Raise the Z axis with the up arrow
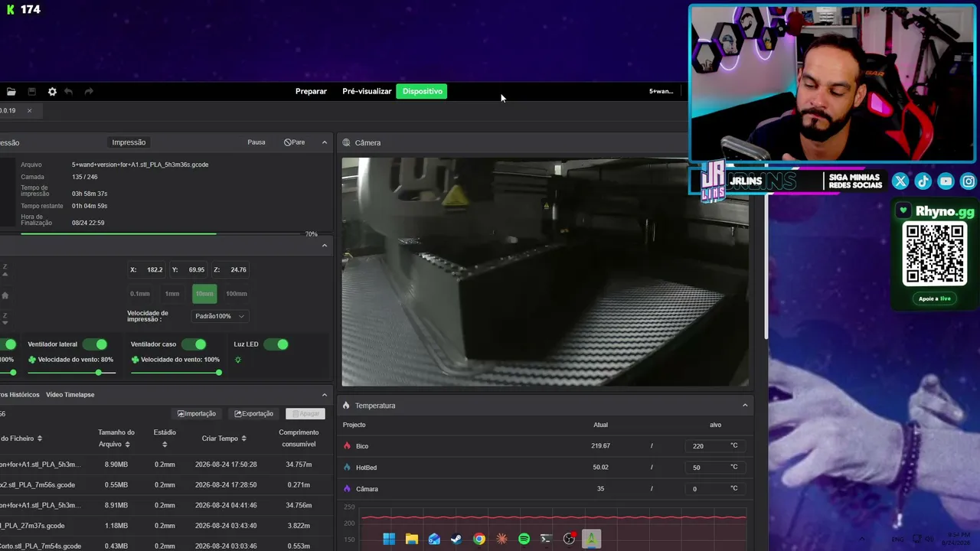The width and height of the screenshot is (980, 551). tap(5, 270)
